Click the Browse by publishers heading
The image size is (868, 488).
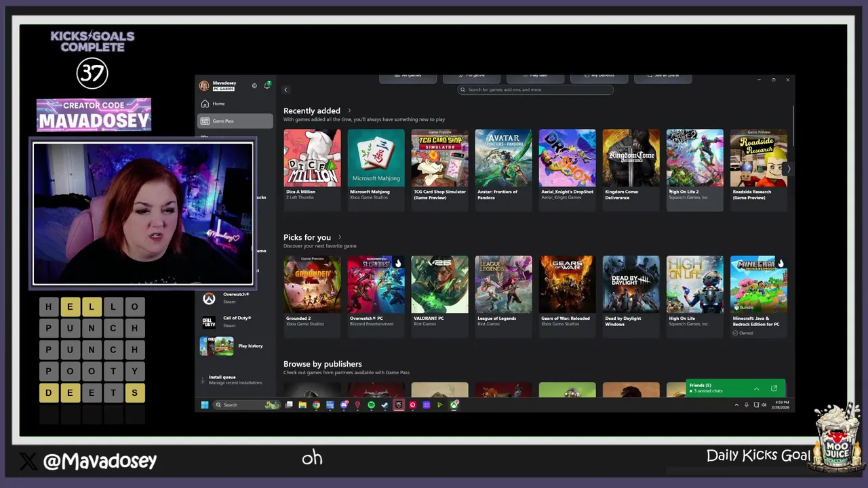point(322,364)
